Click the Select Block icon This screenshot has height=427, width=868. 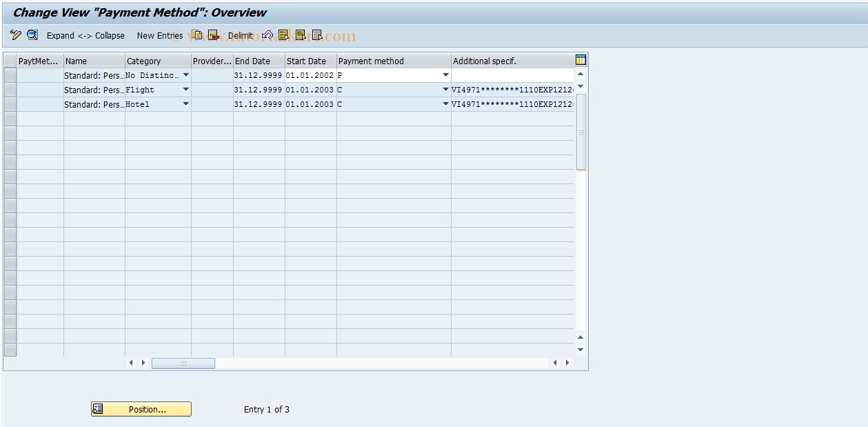pyautogui.click(x=301, y=34)
